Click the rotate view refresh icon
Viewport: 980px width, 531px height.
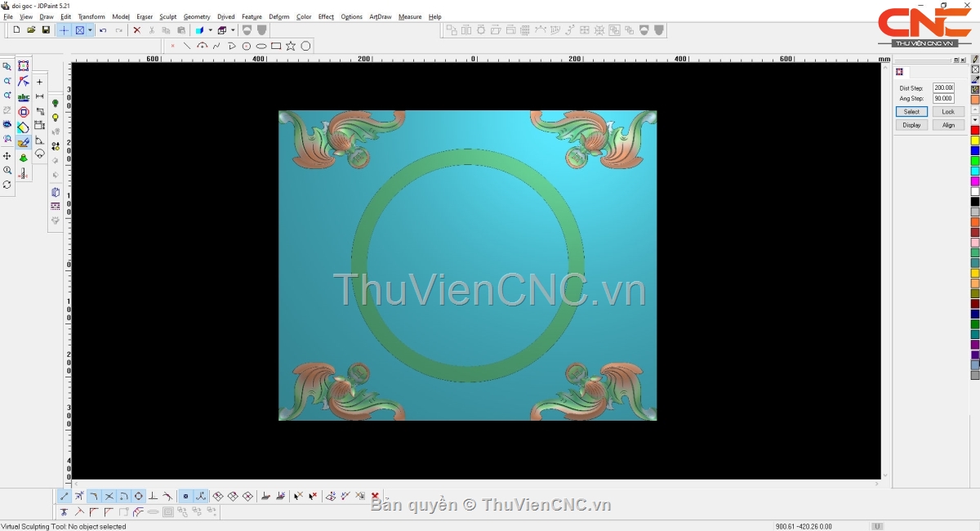tap(7, 185)
